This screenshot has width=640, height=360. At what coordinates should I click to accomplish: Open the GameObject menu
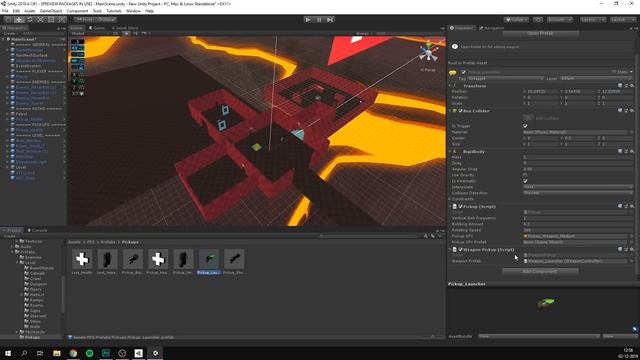coord(51,11)
